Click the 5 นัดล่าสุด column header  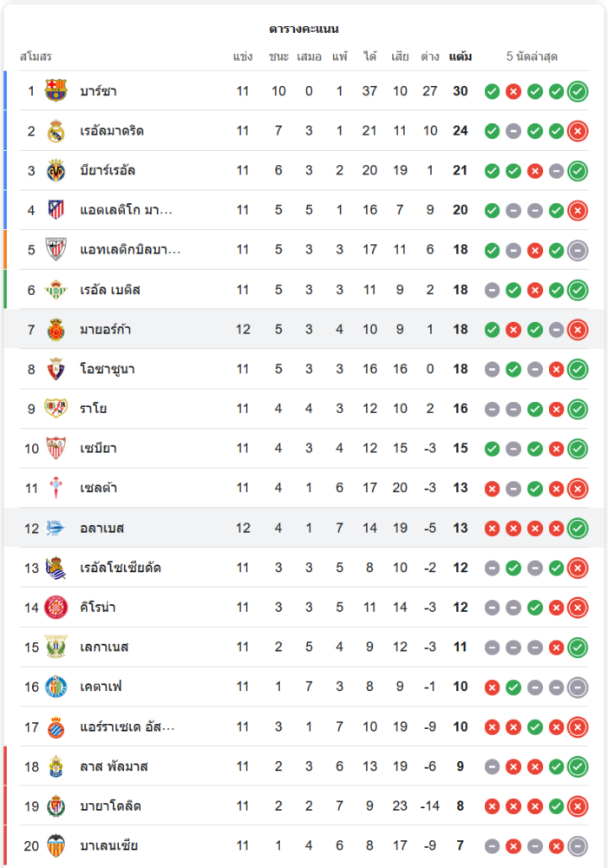pos(532,56)
